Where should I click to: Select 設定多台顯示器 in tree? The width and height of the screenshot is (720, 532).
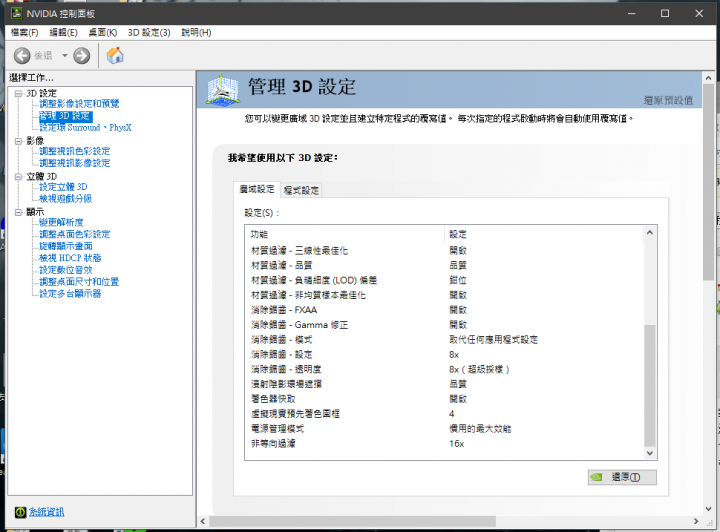pos(70,294)
